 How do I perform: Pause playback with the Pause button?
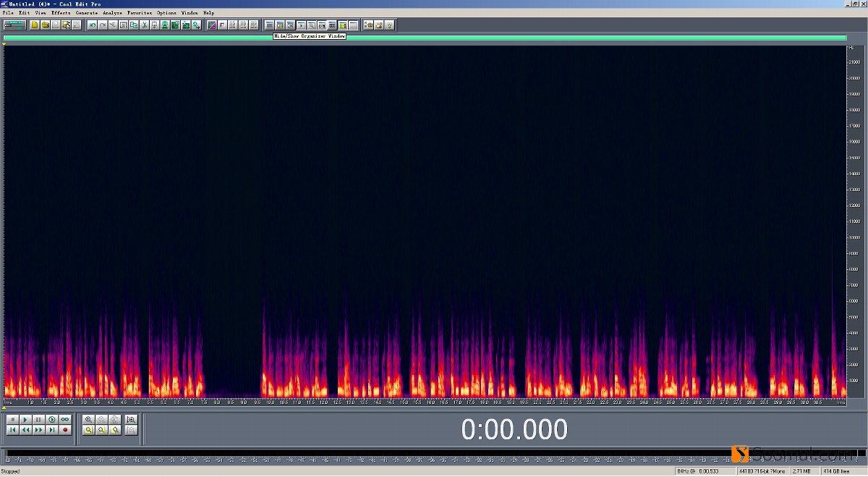tap(38, 420)
